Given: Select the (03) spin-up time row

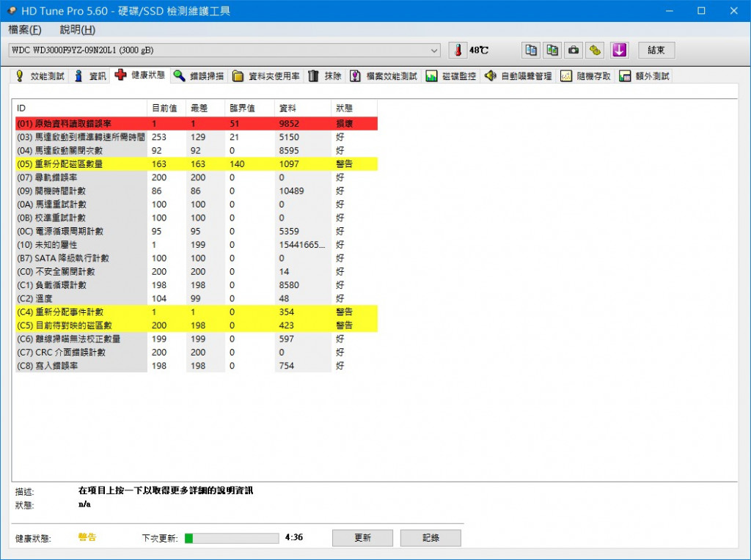Looking at the screenshot, I should [197, 137].
